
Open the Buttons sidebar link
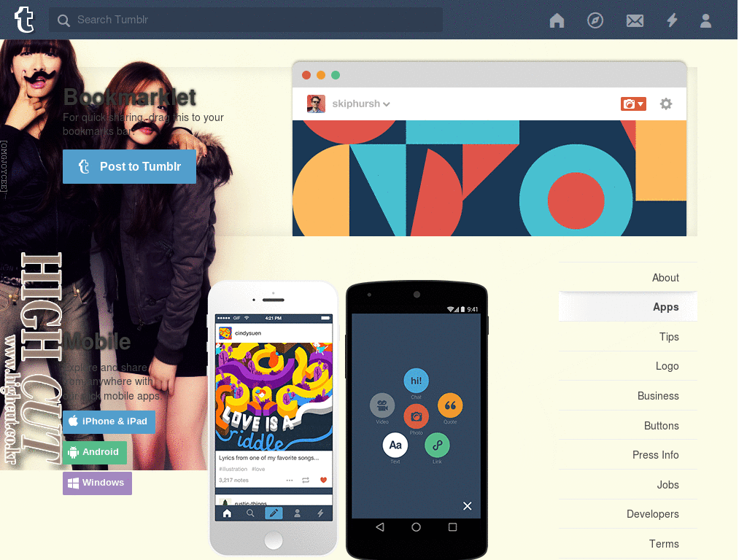[x=661, y=426]
